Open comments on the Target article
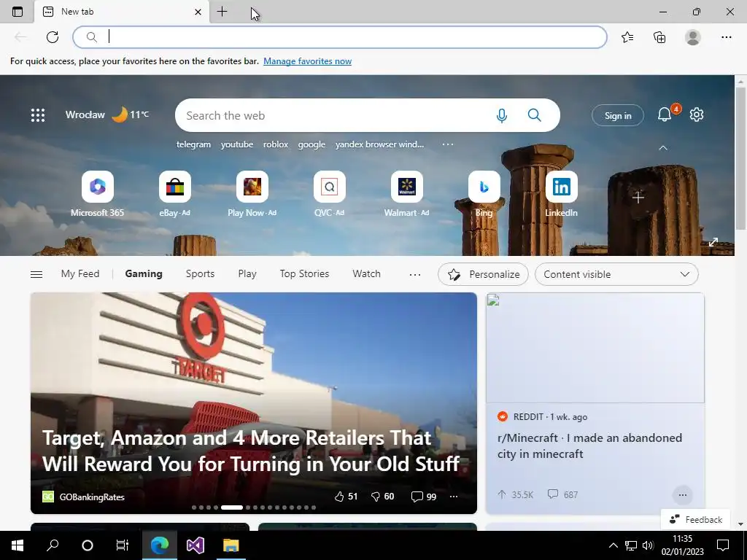 [x=424, y=496]
